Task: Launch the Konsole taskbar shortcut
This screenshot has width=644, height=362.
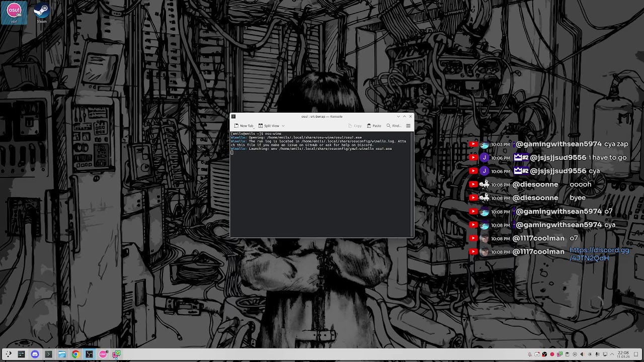Action: tap(48, 354)
